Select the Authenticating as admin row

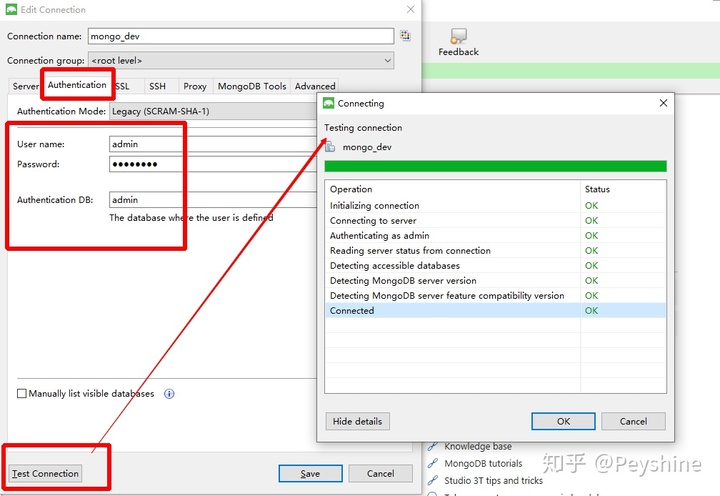tap(495, 236)
